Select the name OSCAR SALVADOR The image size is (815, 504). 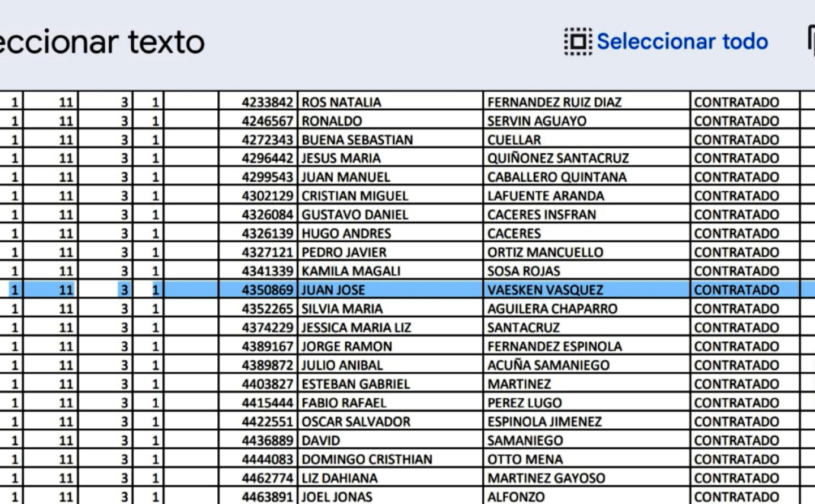pos(356,422)
